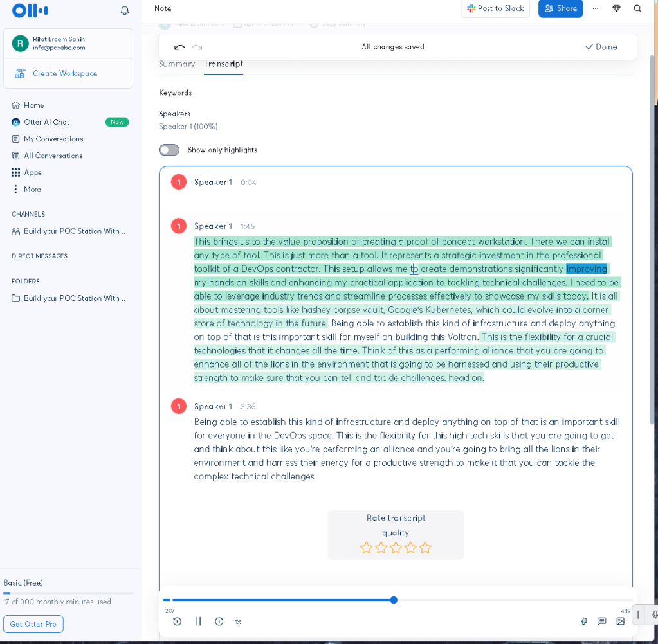Click the Keywords heading
Screen dimensions: 658x644
click(176, 93)
